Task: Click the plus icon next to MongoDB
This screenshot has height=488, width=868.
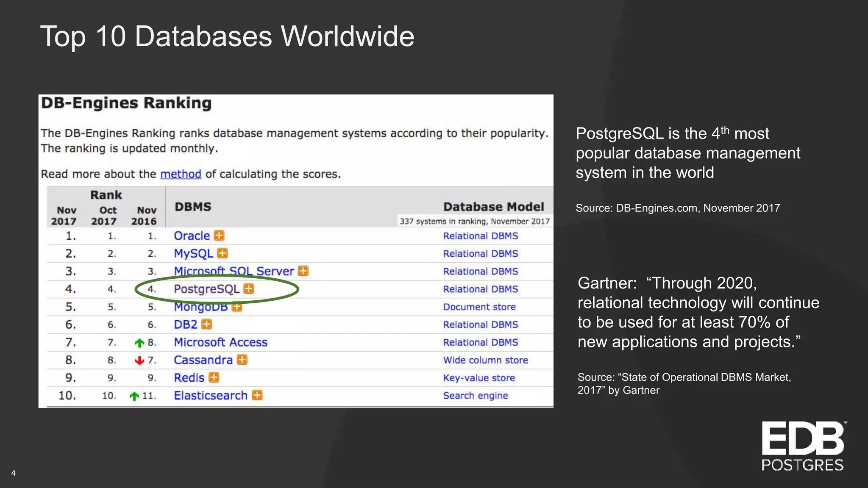Action: [x=237, y=307]
